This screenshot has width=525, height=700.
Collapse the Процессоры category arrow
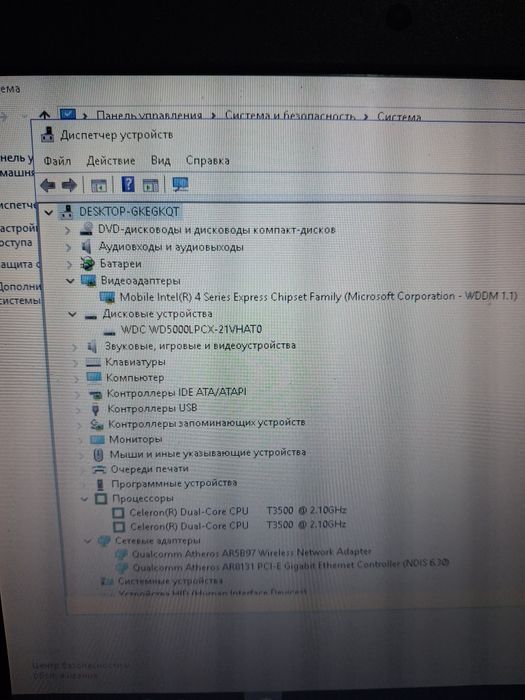tap(84, 499)
